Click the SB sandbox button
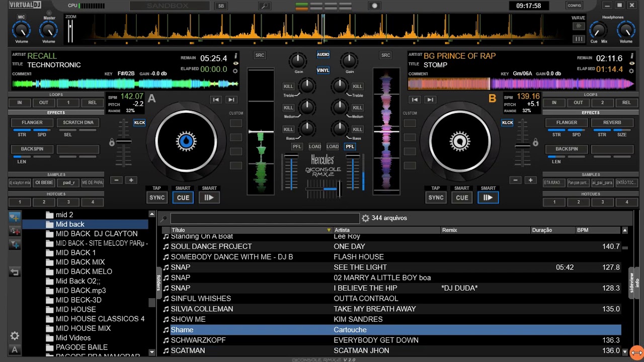 pos(221,6)
